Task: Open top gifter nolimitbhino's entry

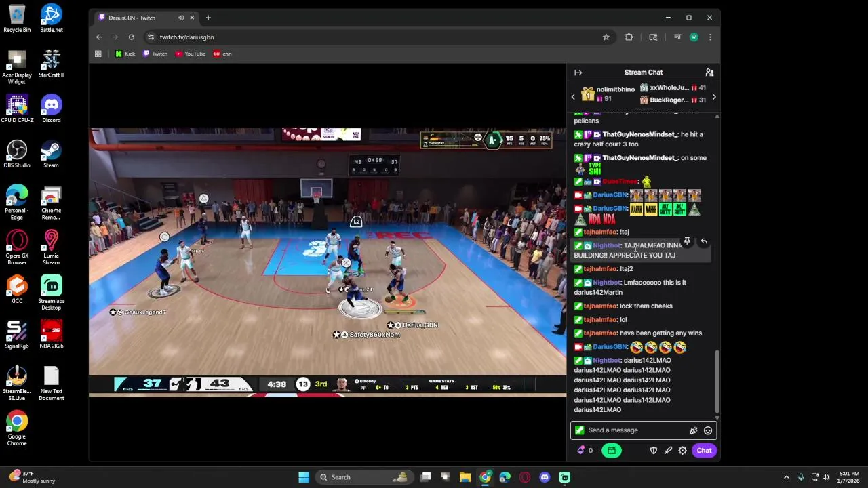Action: click(x=608, y=94)
